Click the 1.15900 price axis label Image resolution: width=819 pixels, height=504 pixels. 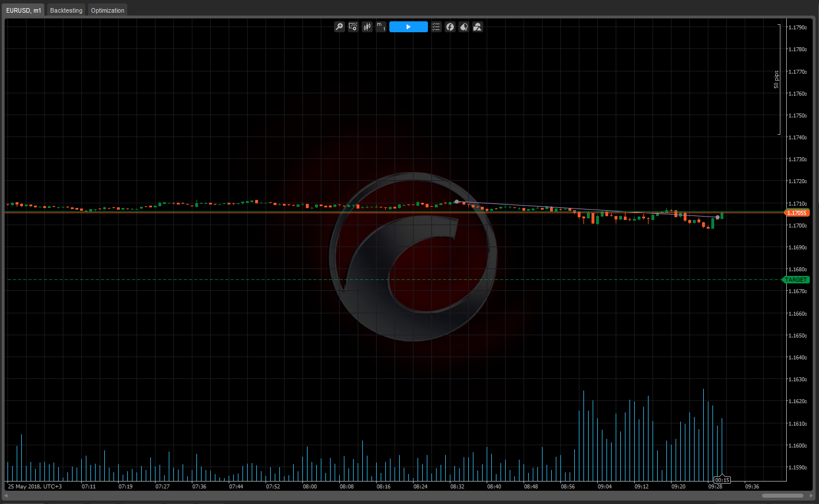pyautogui.click(x=797, y=468)
